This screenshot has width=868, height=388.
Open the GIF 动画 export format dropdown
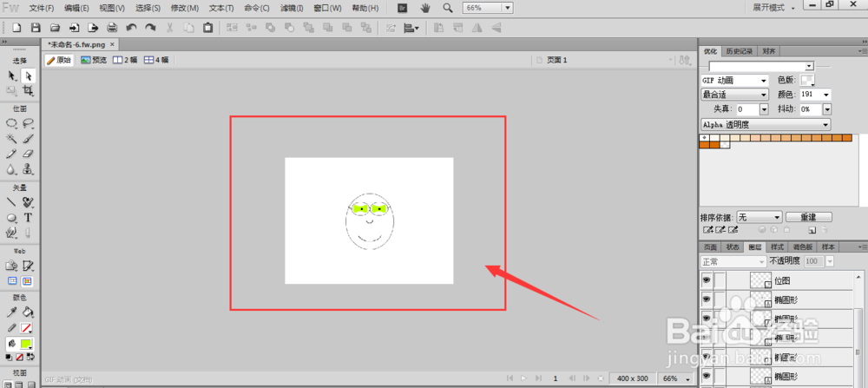tap(734, 80)
